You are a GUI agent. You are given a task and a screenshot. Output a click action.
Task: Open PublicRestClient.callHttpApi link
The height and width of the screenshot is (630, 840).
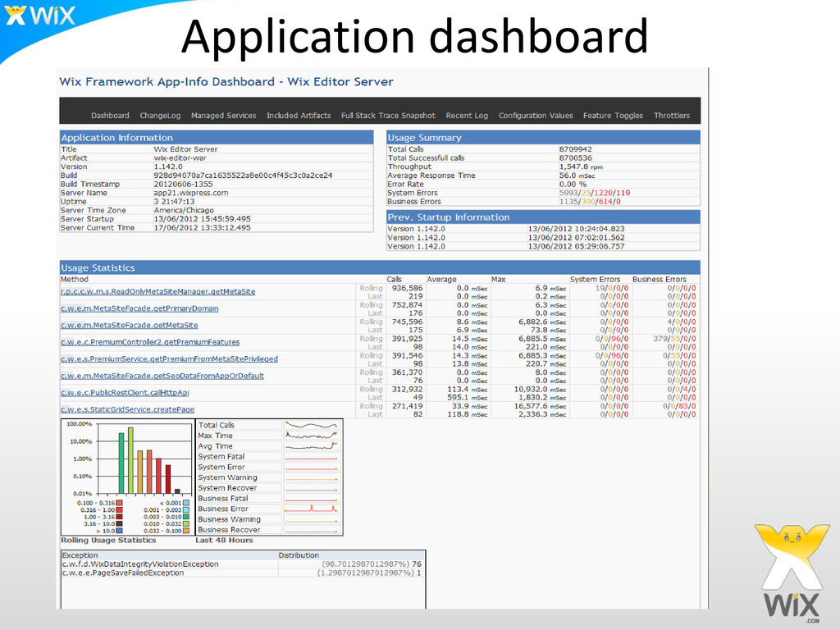point(125,393)
